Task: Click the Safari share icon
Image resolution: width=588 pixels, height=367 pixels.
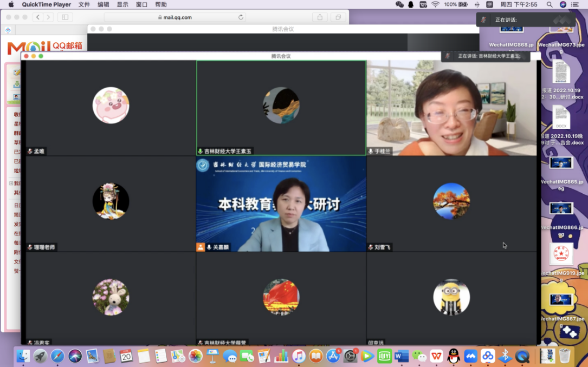Action: (x=320, y=17)
